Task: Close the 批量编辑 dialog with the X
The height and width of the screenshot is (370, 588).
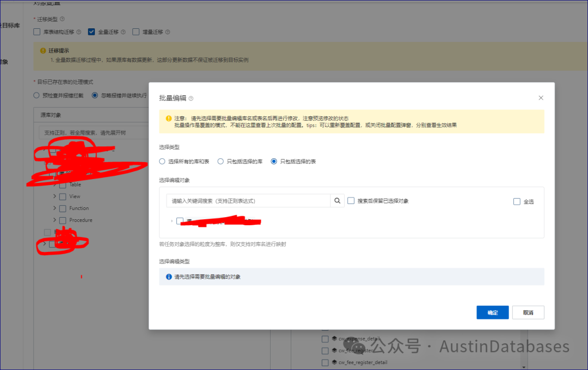Action: [x=541, y=98]
